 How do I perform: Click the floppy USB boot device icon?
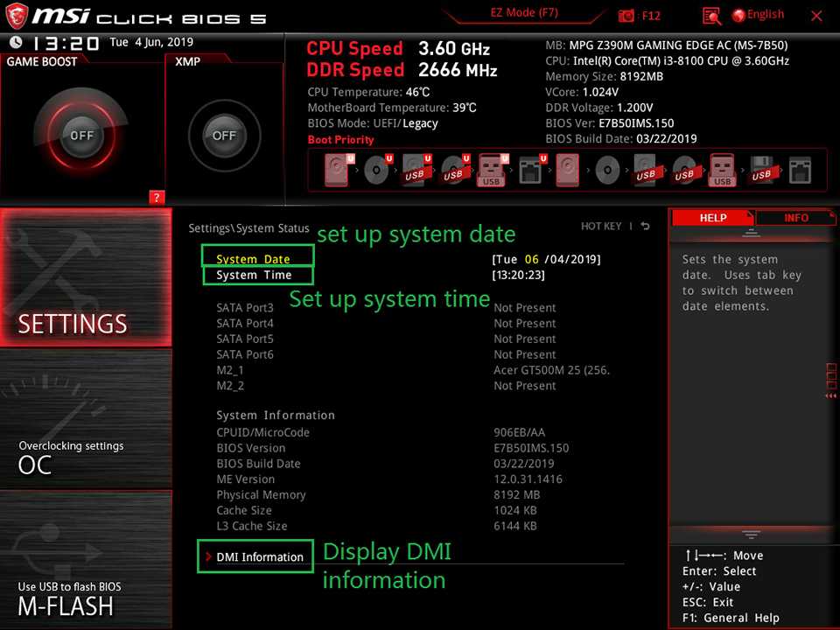click(x=761, y=170)
